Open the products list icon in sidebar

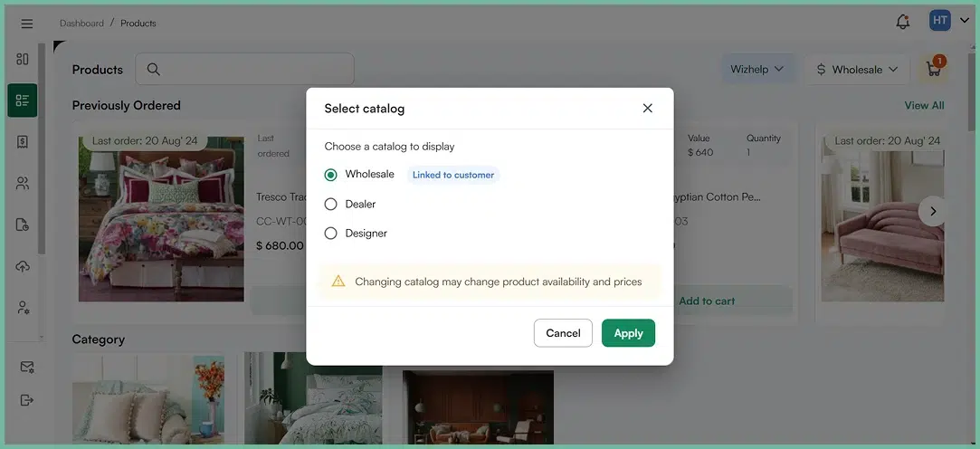click(23, 100)
